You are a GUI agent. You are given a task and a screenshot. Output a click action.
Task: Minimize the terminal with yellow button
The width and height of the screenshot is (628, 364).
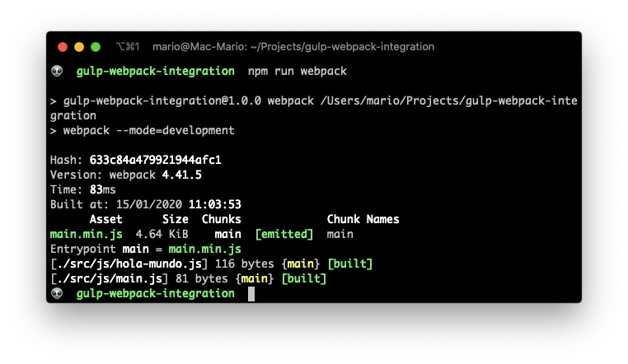click(79, 47)
